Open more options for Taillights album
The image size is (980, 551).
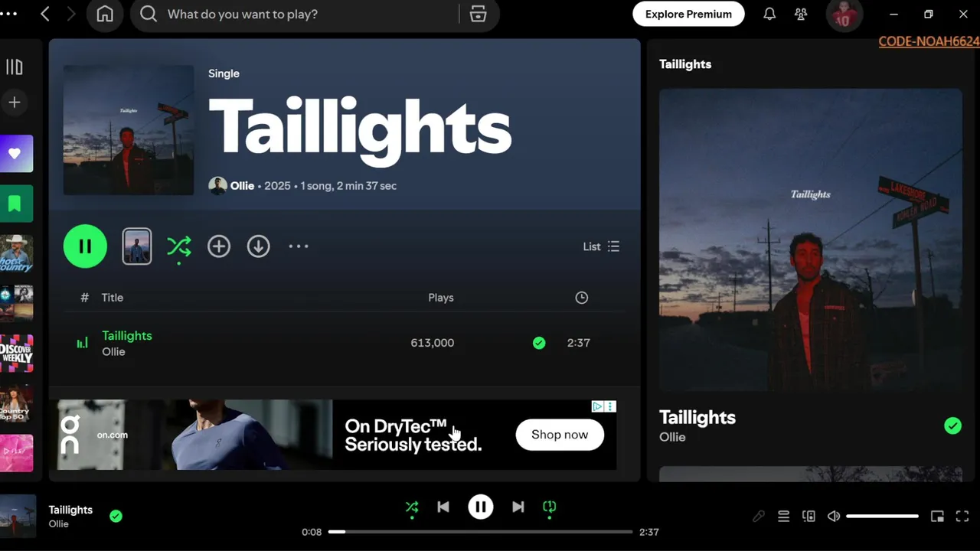299,246
